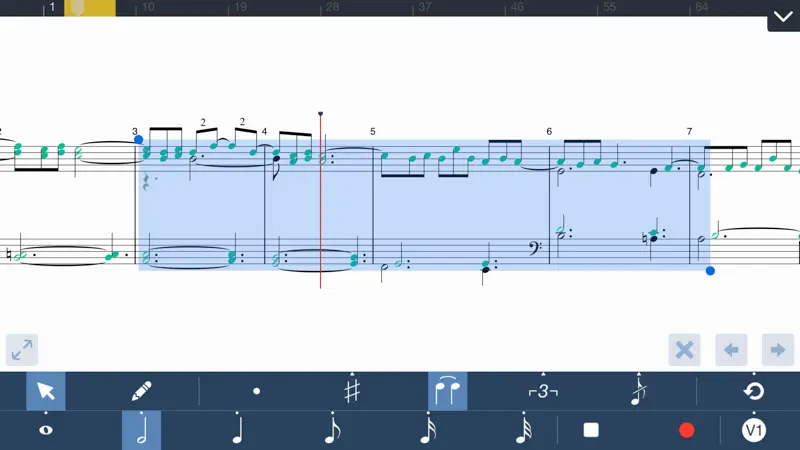Grab the top-left blue selection handle

click(138, 139)
